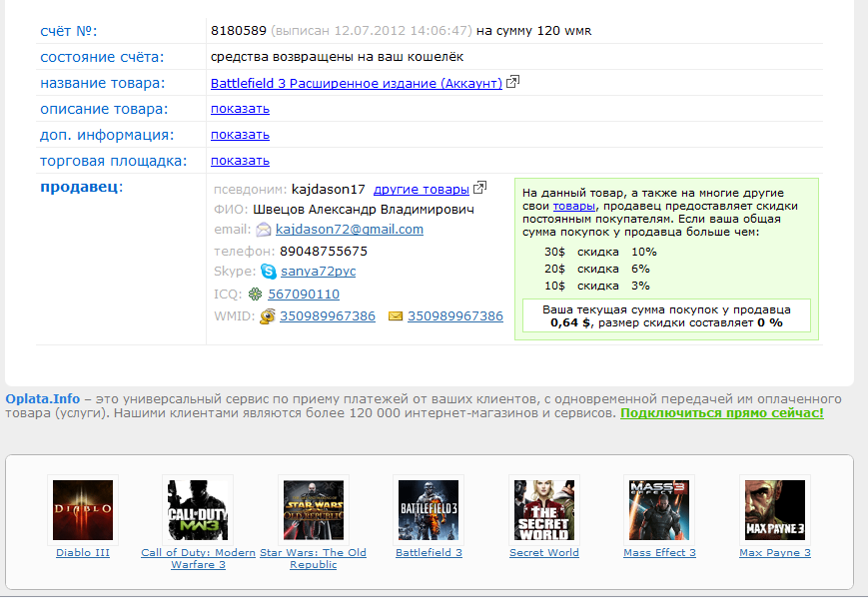This screenshot has width=868, height=598.
Task: Click the 30$ скидка 10% row
Action: [x=600, y=252]
